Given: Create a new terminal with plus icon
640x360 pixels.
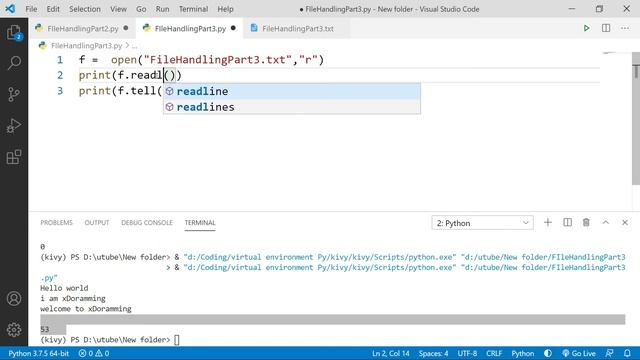Looking at the screenshot, I should point(548,222).
